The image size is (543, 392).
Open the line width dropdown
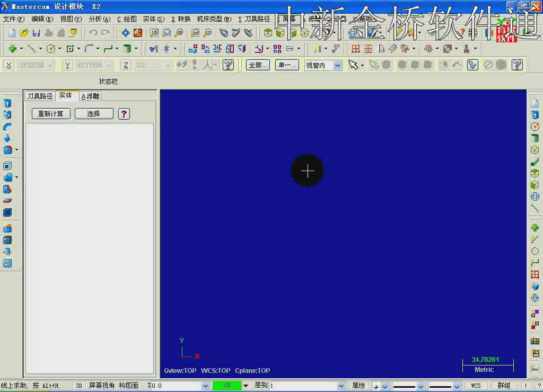(457, 386)
